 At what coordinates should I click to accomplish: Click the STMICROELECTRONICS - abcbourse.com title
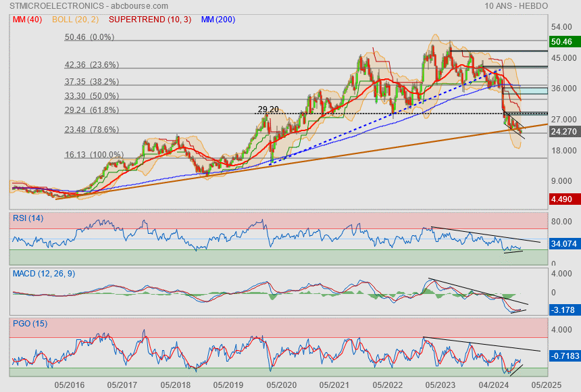(89, 6)
